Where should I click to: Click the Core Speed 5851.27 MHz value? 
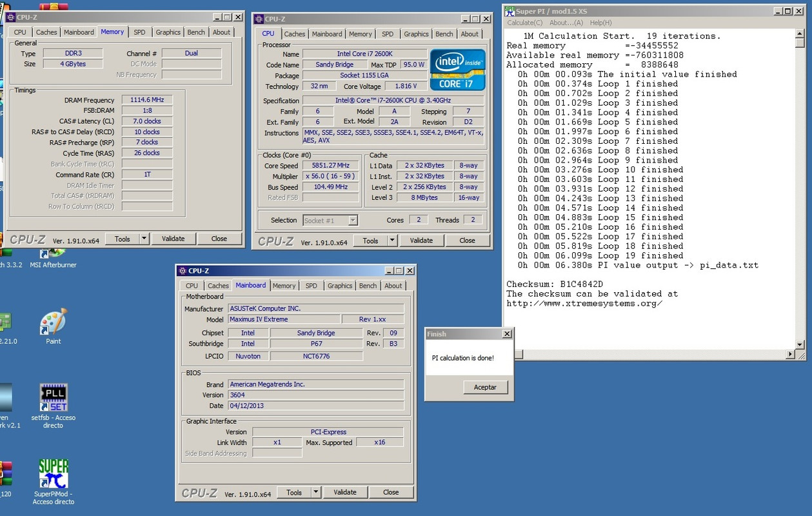[x=330, y=166]
